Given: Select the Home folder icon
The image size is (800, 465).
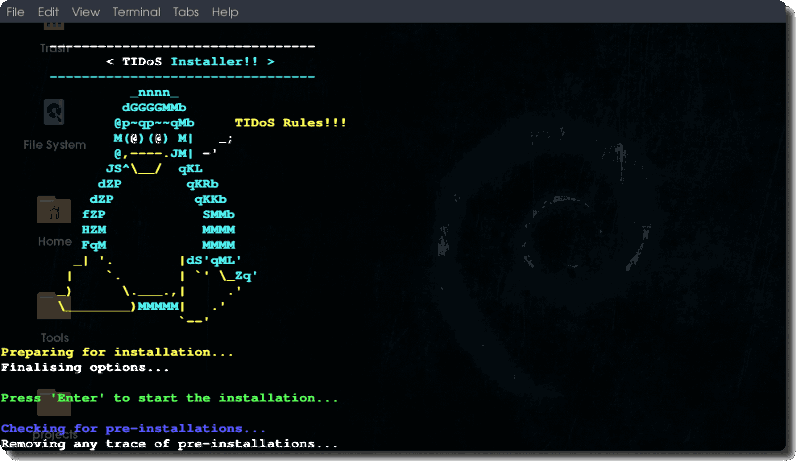Looking at the screenshot, I should click(54, 212).
